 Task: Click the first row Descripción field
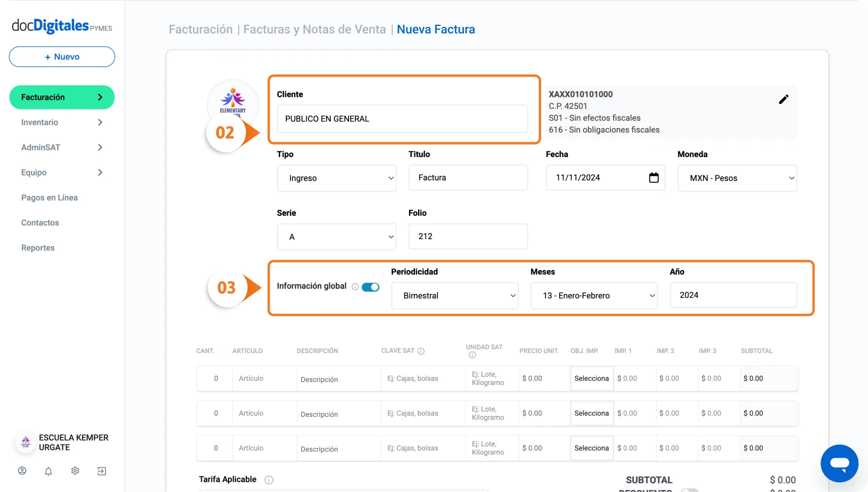coord(338,379)
